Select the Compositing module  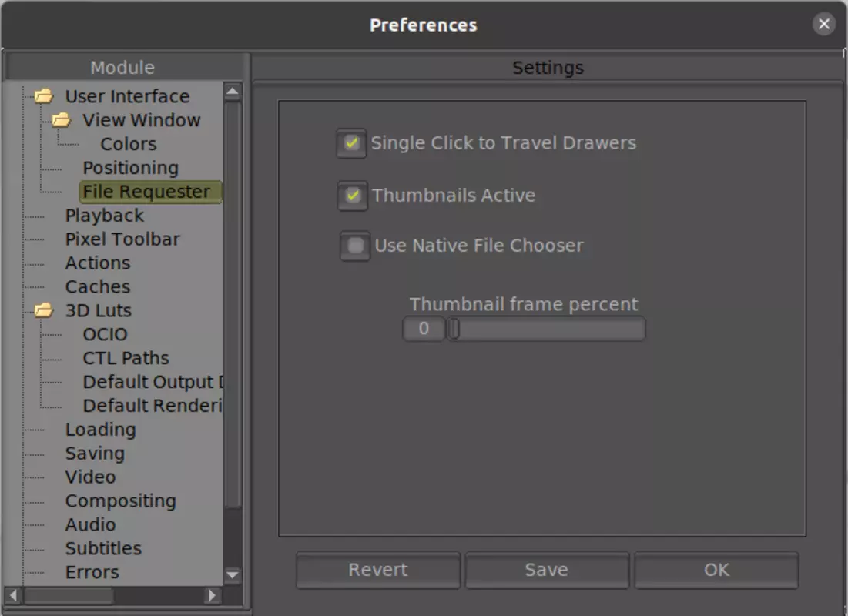coord(121,500)
